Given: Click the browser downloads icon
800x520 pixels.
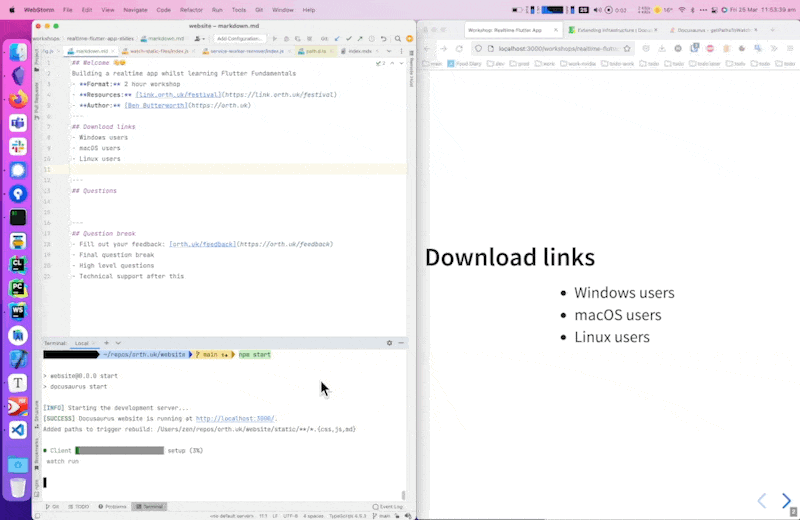Looking at the screenshot, I should [x=662, y=48].
